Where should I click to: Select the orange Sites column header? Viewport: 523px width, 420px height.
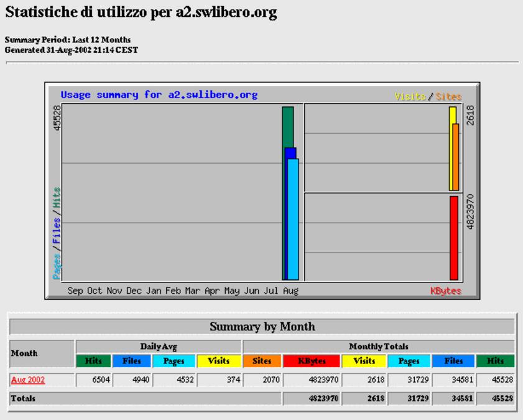tap(262, 361)
